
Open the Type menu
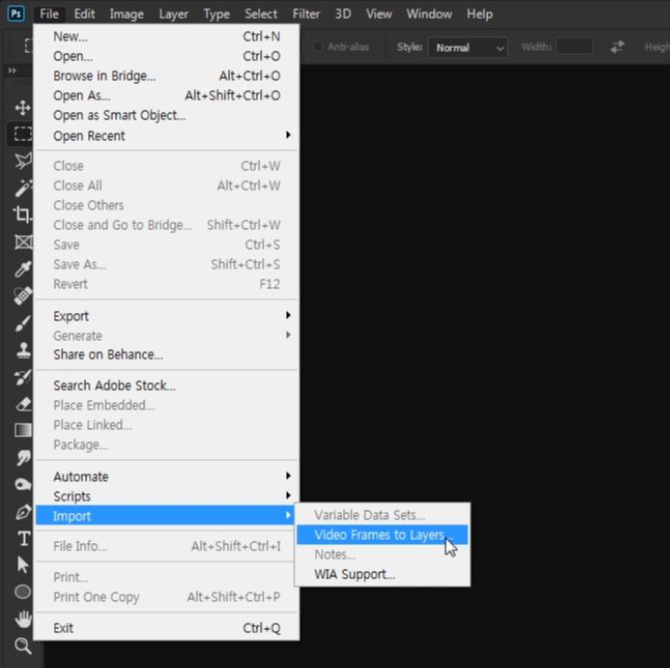[x=216, y=14]
